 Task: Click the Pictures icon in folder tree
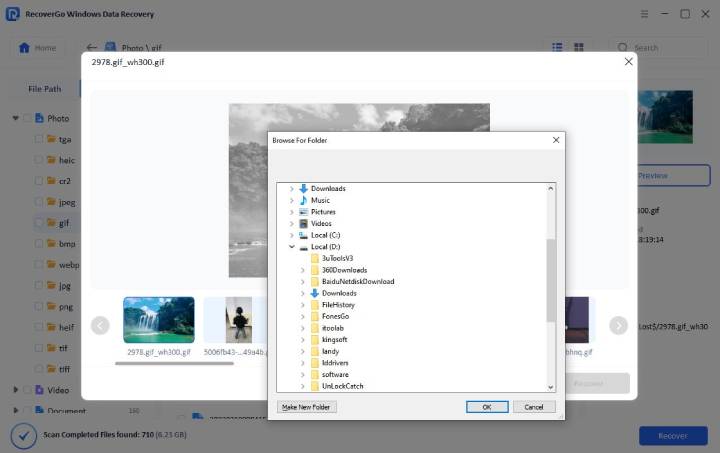[304, 212]
